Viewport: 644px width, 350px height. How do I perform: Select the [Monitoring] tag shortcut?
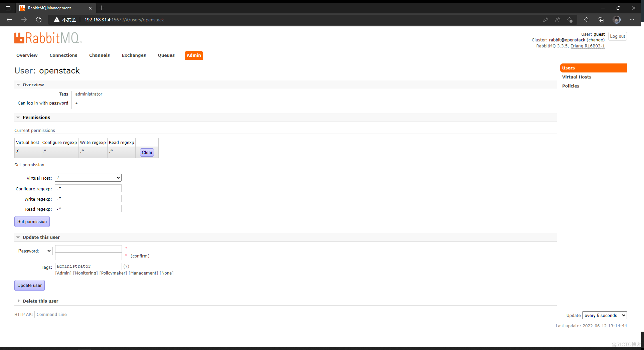tap(86, 273)
